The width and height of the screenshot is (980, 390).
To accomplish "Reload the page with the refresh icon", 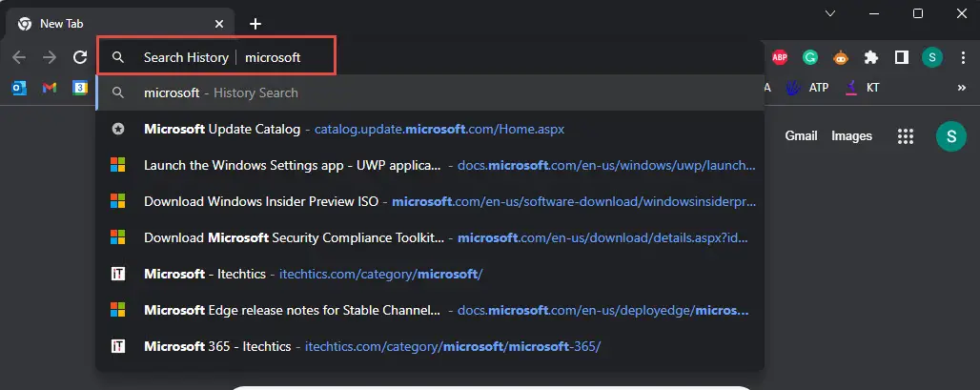I will coord(80,57).
